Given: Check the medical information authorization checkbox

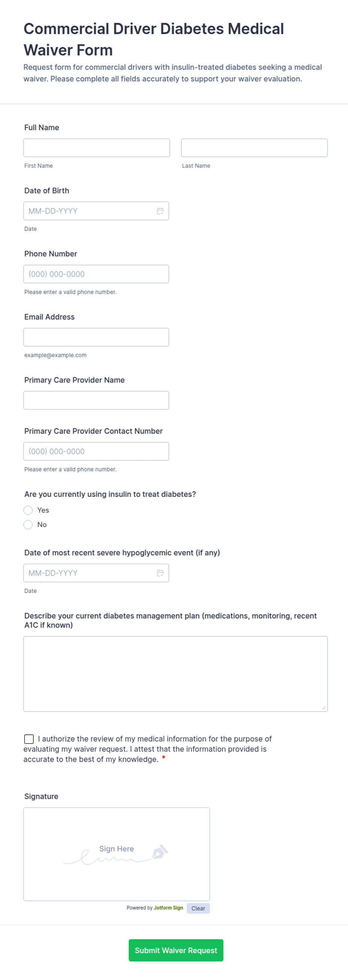Looking at the screenshot, I should (29, 739).
